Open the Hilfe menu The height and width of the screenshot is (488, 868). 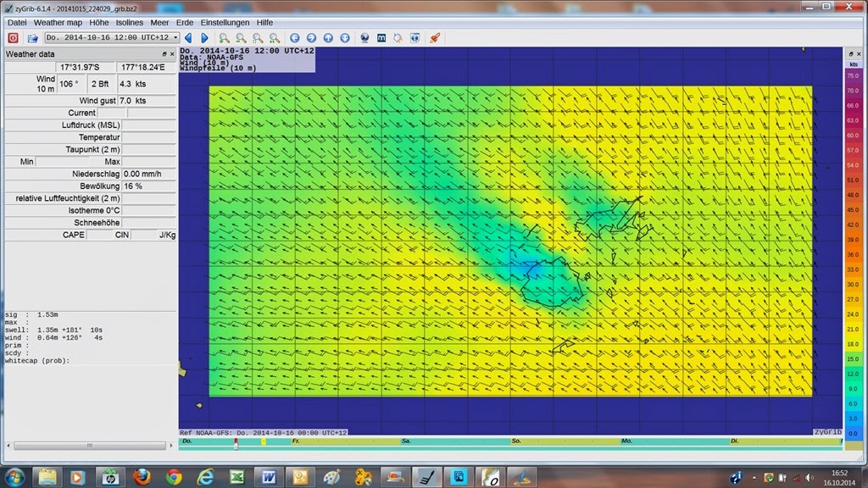264,23
